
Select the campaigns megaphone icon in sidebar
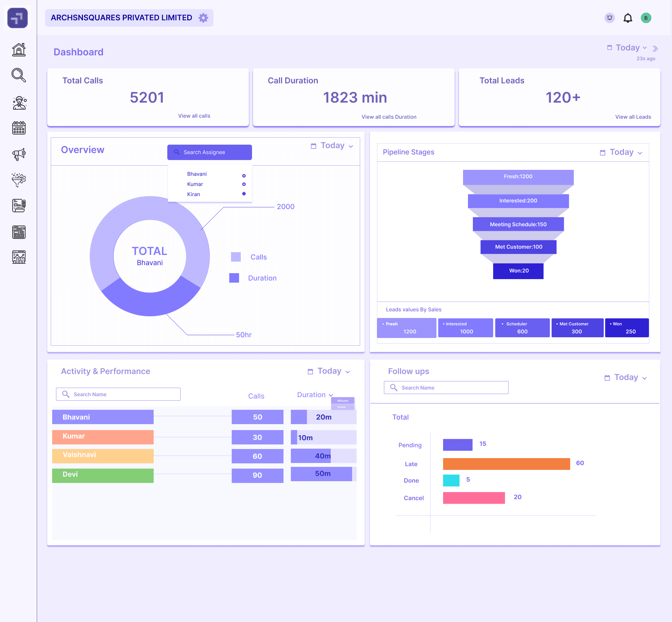19,154
